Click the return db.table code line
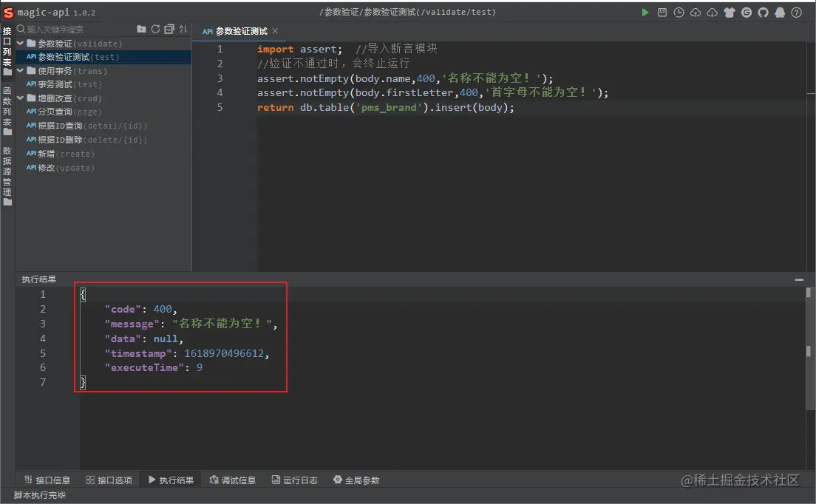816x504 pixels. tap(386, 108)
